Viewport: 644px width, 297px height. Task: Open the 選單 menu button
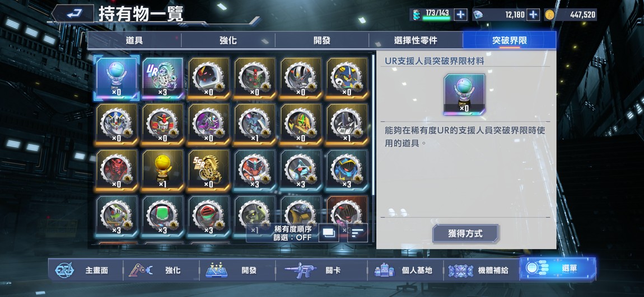pos(558,269)
